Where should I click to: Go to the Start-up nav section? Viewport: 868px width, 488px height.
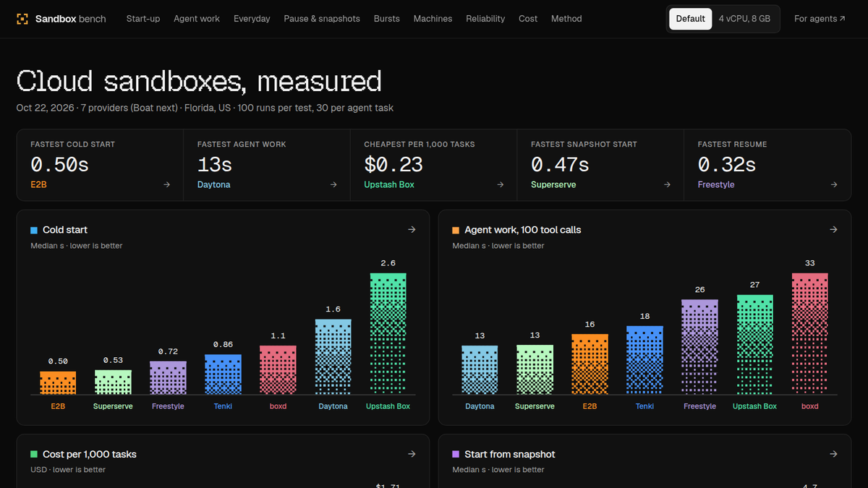click(x=143, y=19)
